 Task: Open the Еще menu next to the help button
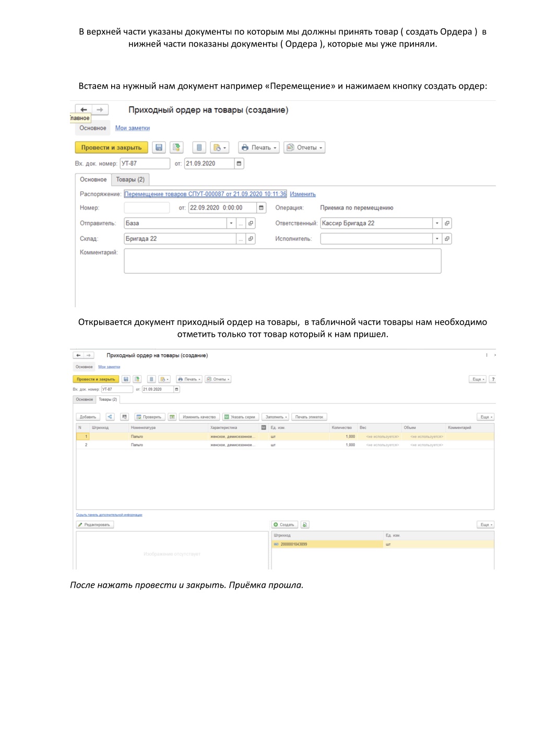tap(478, 379)
